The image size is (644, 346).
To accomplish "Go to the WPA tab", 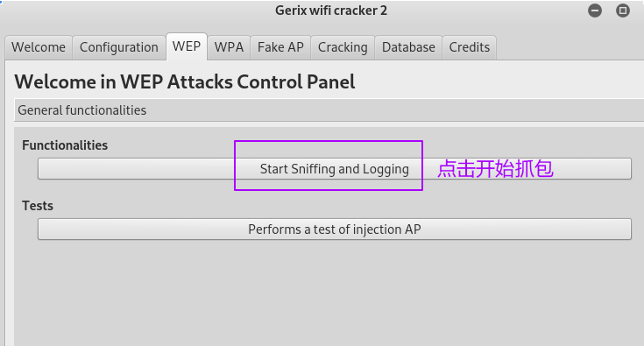I will [229, 47].
